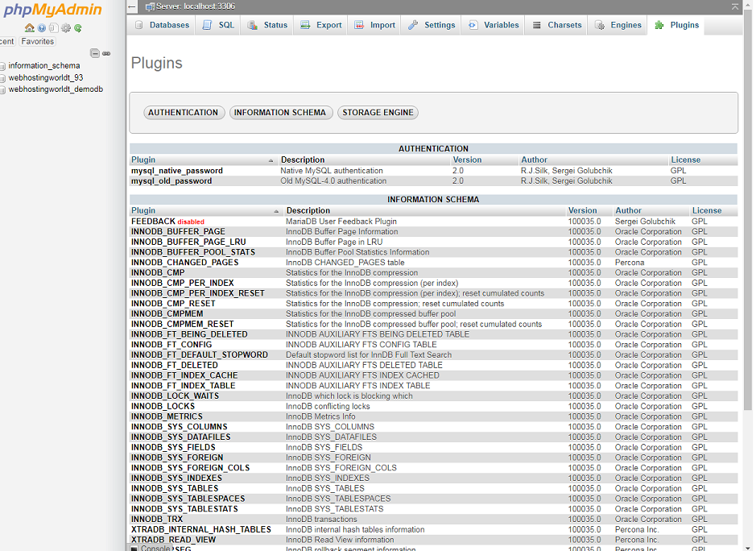Open phpMyAdmin documentation help icon

click(42, 28)
